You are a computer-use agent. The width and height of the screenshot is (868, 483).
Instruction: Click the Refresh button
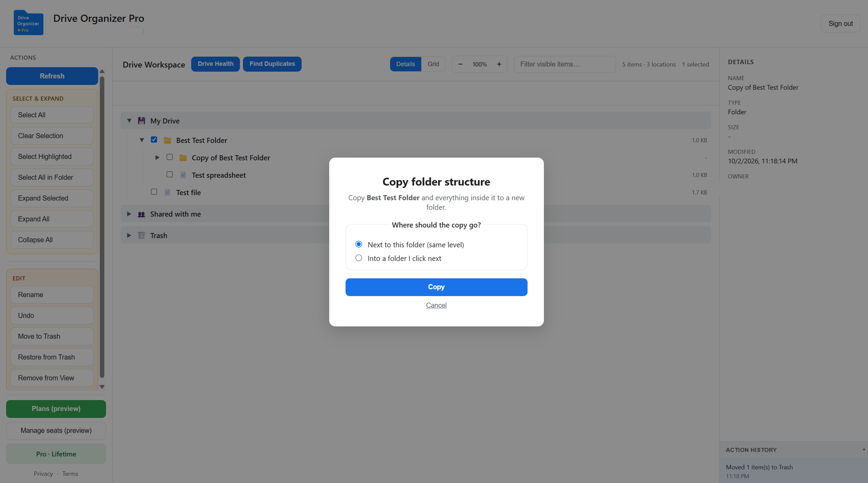point(52,76)
